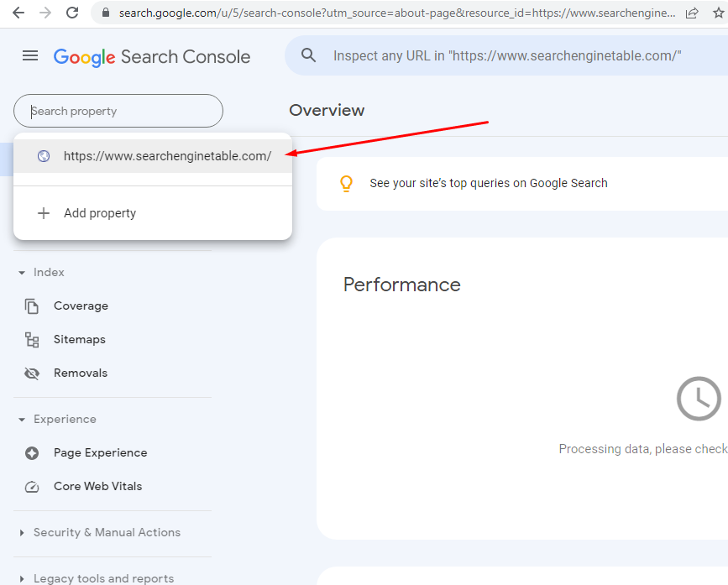Collapse the Experience section

(22, 420)
